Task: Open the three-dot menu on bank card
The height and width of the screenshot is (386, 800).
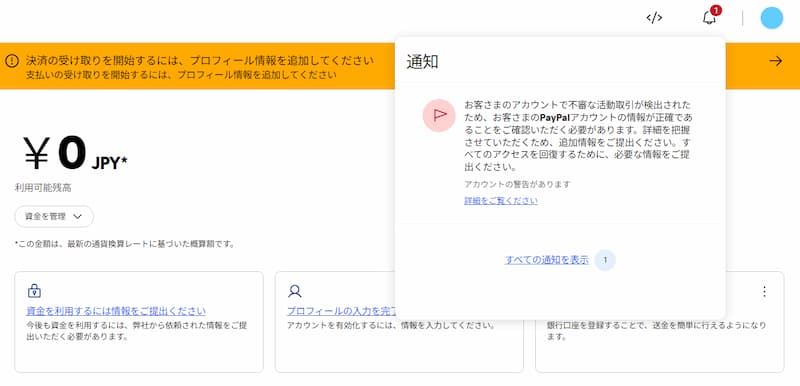Action: point(764,291)
